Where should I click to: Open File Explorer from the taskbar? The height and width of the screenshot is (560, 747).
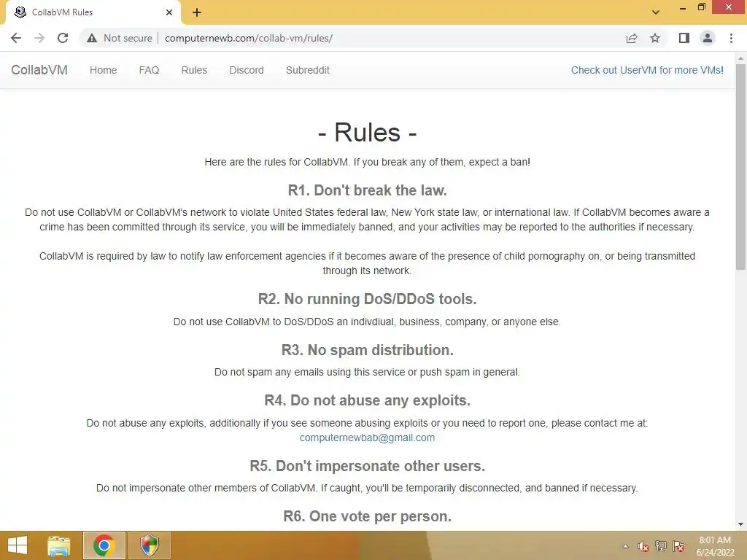[58, 545]
